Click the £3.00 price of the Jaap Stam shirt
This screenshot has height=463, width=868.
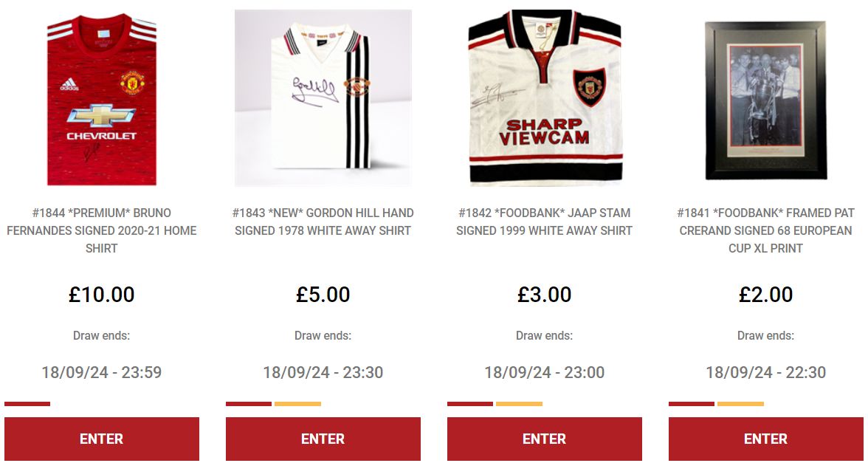[x=545, y=294]
